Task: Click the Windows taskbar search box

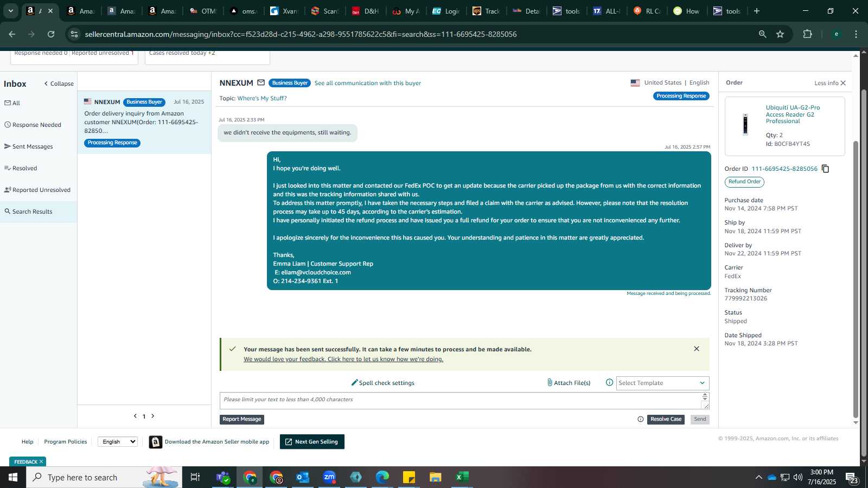Action: coord(104,477)
